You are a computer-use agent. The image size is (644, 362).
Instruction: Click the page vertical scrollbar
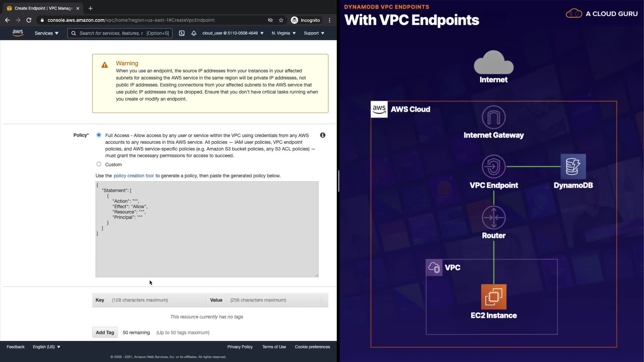tap(338, 181)
